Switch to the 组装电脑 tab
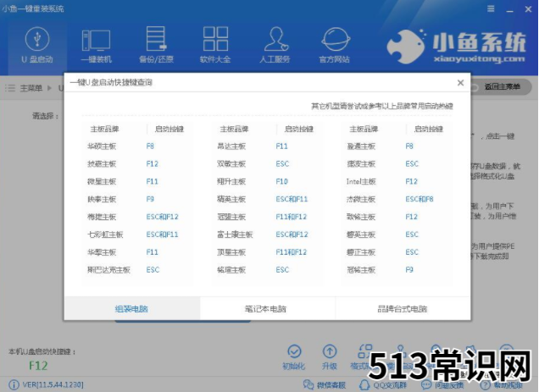This screenshot has height=392, width=539. click(x=131, y=309)
